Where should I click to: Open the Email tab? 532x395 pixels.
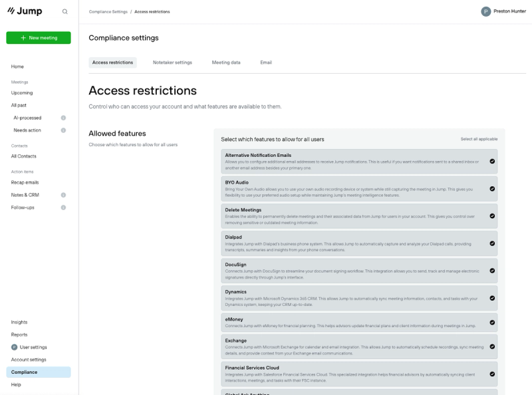click(266, 63)
